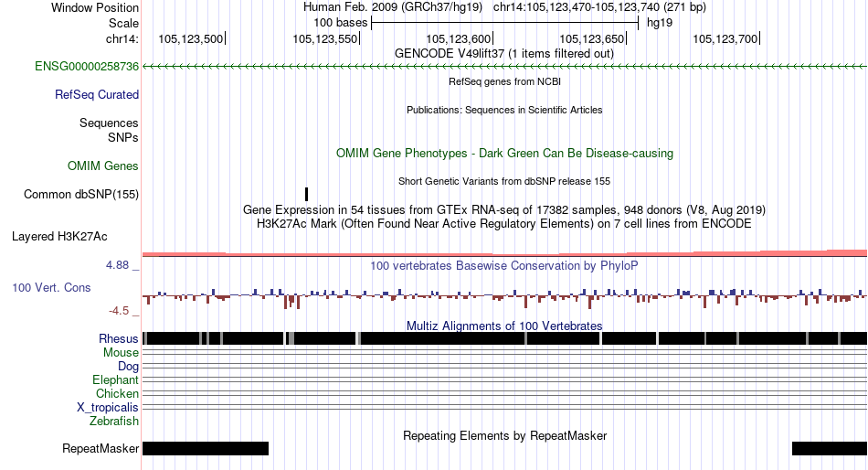This screenshot has height=470, width=868.
Task: Click the Chicken alignment label
Action: (x=117, y=393)
